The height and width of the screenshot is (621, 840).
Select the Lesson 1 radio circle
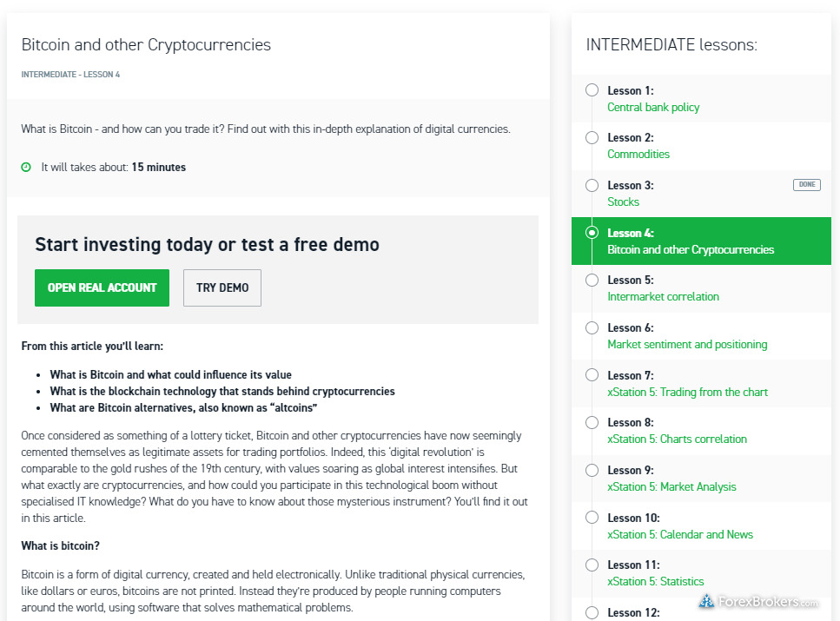(x=592, y=90)
